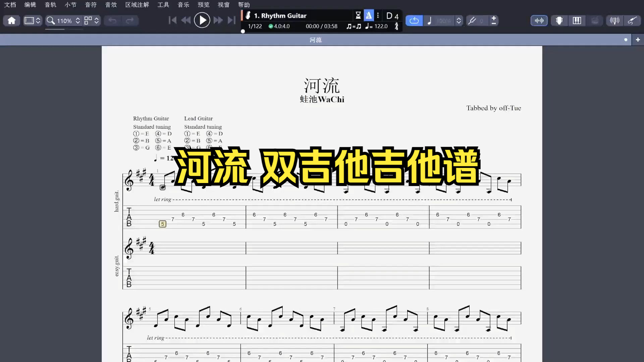Click the guitar icon beside the track name
The image size is (644, 362).
pos(248,15)
